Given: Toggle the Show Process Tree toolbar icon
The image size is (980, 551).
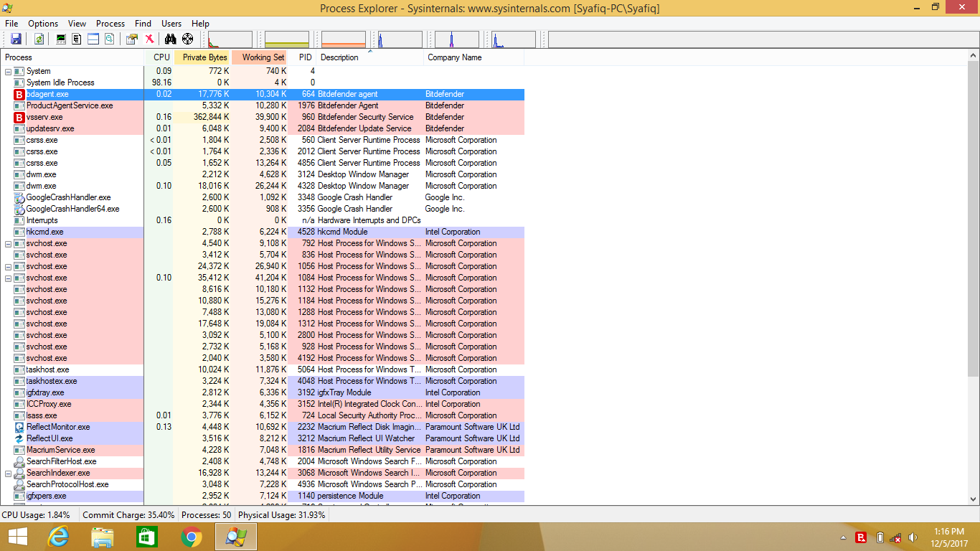Looking at the screenshot, I should pyautogui.click(x=77, y=39).
